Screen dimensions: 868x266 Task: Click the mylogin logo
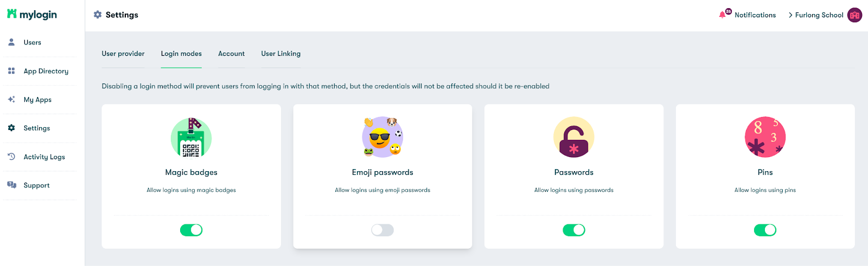pos(32,14)
